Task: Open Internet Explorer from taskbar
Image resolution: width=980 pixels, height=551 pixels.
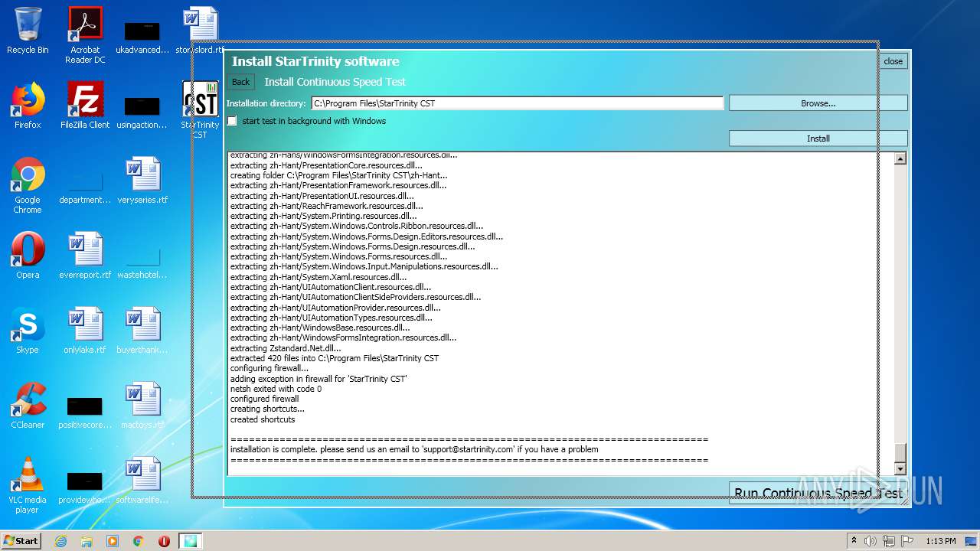Action: (60, 541)
